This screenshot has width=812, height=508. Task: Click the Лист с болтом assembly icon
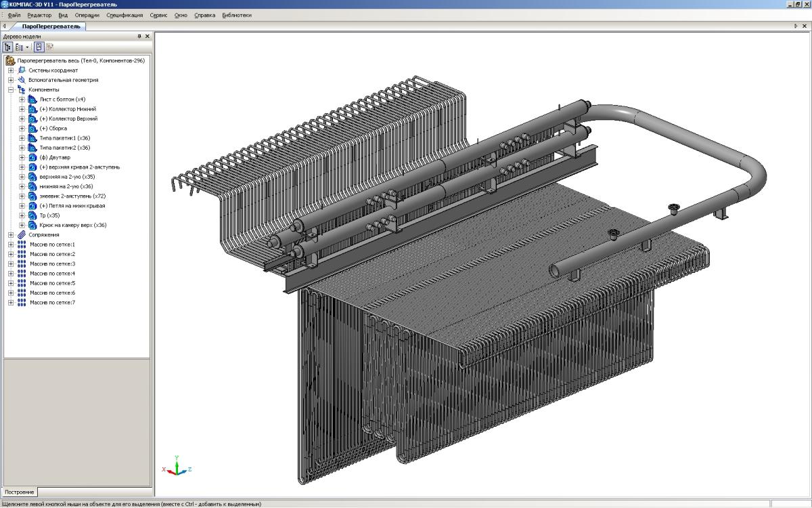[x=32, y=100]
